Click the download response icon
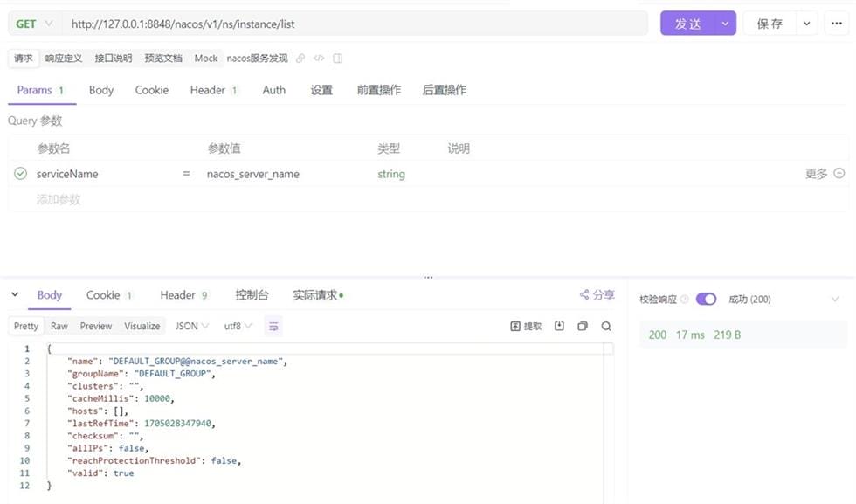 click(559, 326)
